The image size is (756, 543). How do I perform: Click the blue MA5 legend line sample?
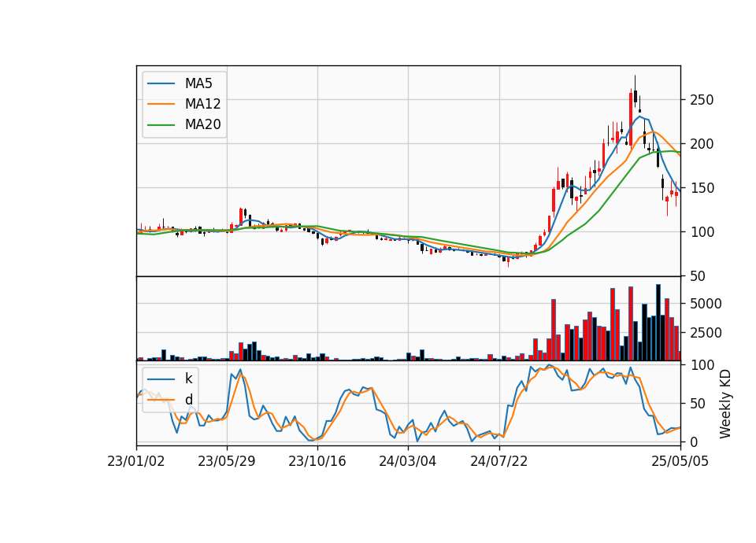click(161, 83)
